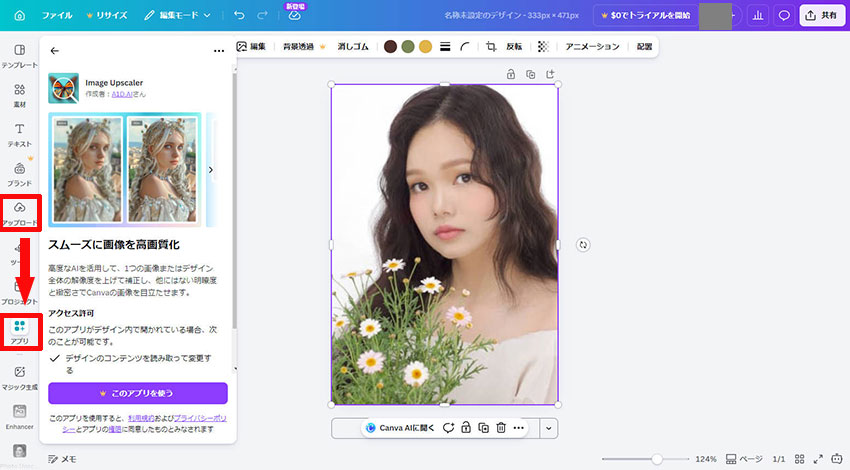The width and height of the screenshot is (850, 470).
Task: Click the cloud save status icon
Action: (294, 15)
